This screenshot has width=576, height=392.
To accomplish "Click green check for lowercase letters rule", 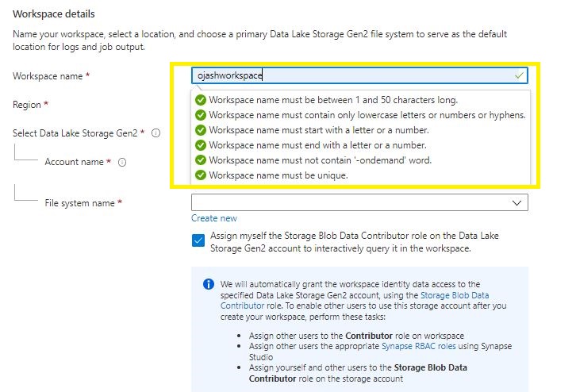I will 201,115.
